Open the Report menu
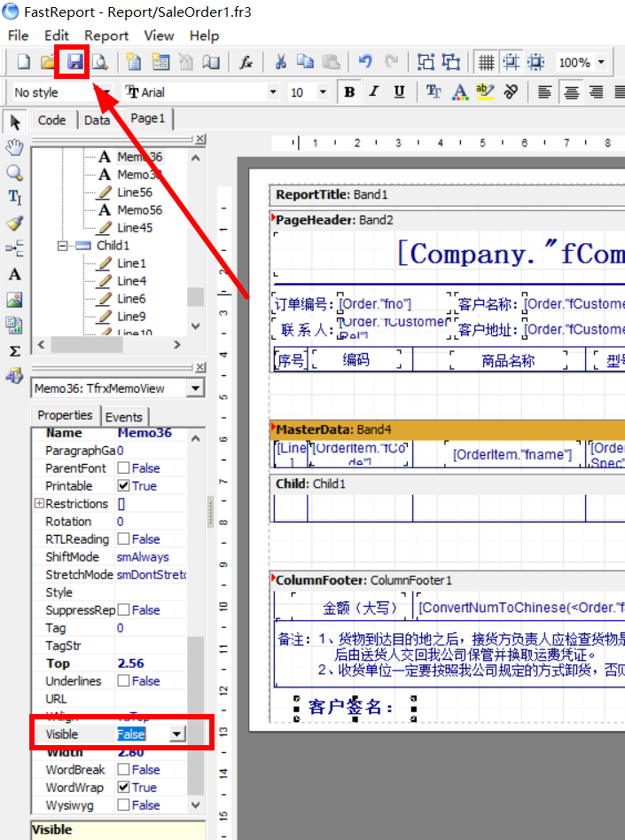625x840 pixels. tap(106, 35)
